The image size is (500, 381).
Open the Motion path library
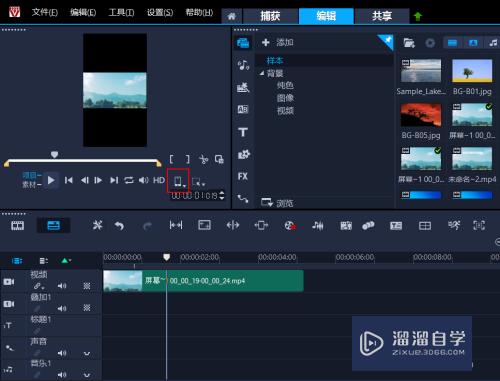243,199
